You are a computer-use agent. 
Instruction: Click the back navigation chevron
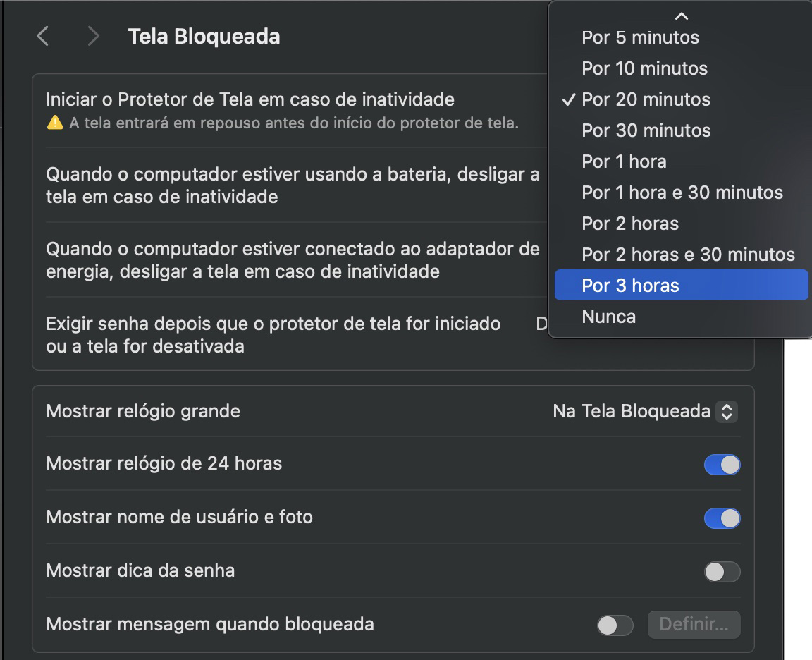click(x=42, y=36)
